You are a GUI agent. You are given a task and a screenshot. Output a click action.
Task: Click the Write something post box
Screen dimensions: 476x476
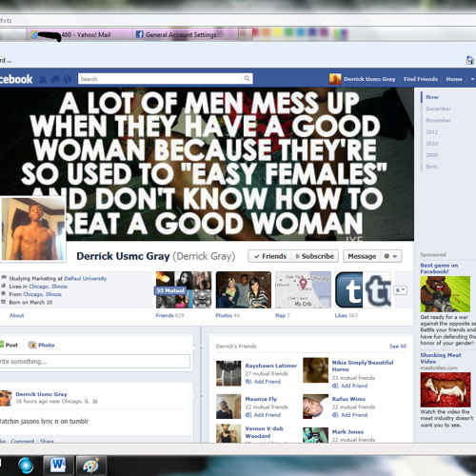pos(95,362)
